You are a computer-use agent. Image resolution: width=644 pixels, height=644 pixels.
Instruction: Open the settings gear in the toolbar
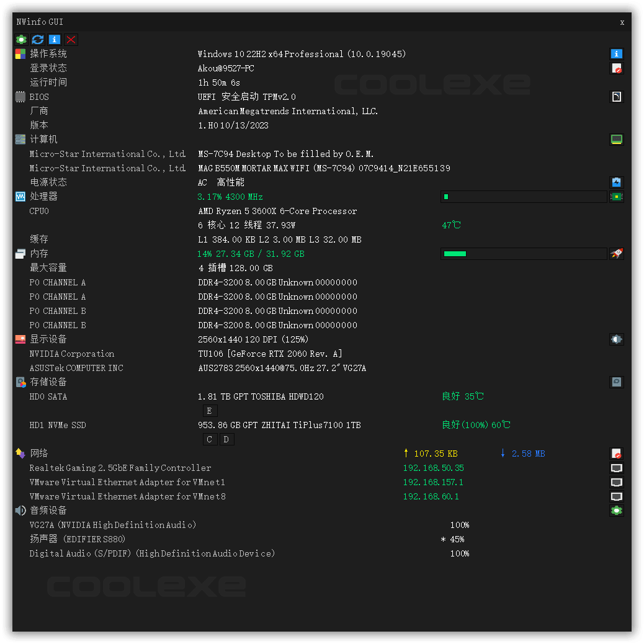coord(21,39)
